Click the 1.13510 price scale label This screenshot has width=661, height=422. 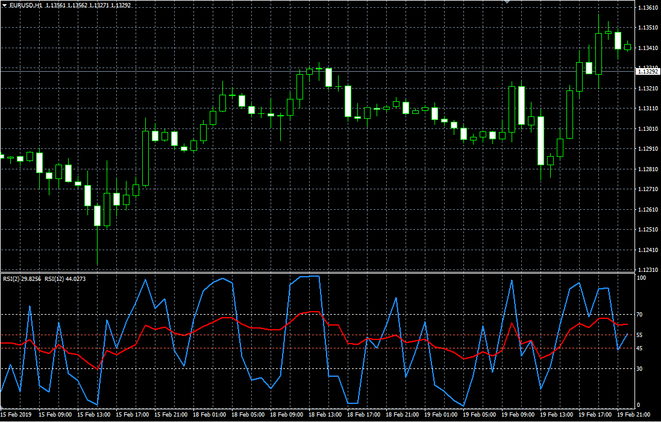(x=648, y=28)
